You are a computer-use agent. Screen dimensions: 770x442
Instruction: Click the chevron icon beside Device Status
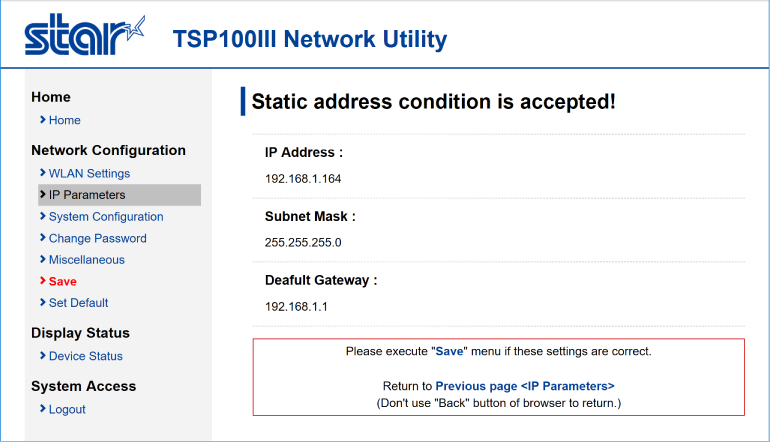(x=43, y=356)
